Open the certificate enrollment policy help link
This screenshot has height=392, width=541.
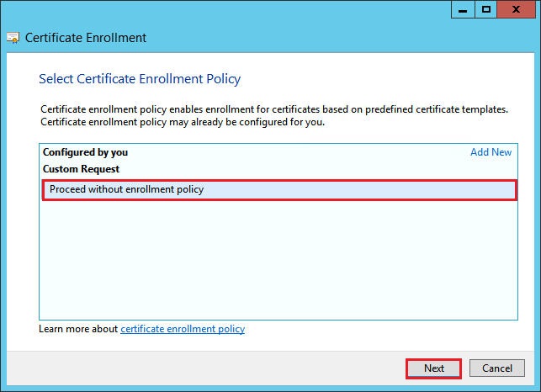click(183, 329)
